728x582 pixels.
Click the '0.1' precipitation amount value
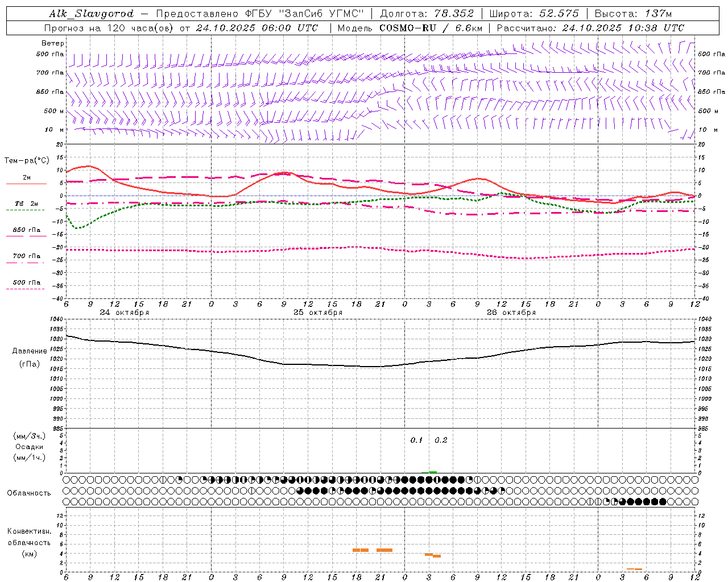click(x=417, y=440)
